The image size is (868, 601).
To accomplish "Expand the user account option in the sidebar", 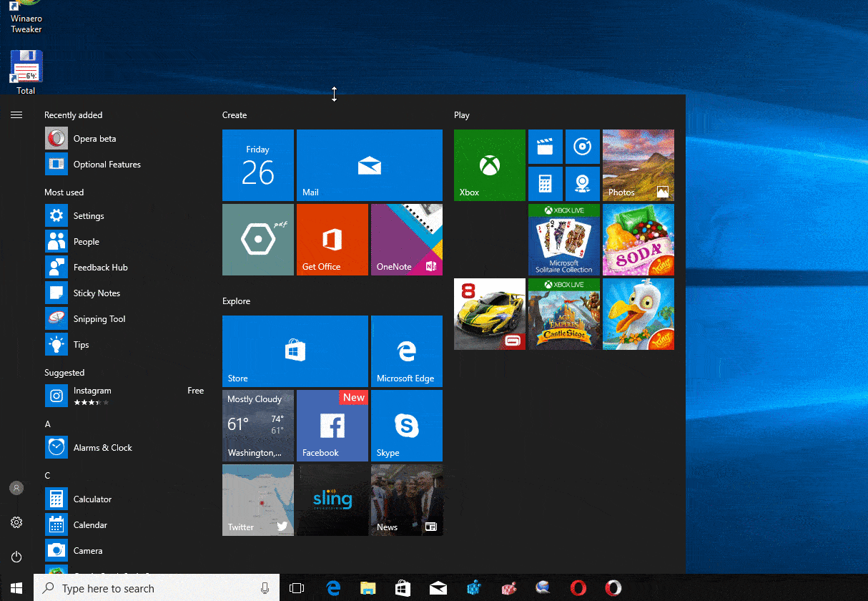I will pos(16,488).
